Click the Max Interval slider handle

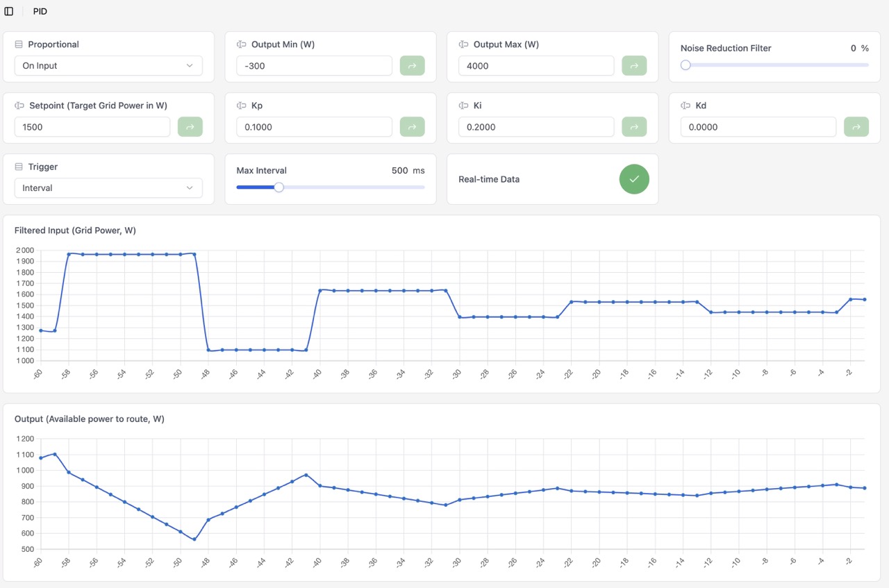(279, 187)
